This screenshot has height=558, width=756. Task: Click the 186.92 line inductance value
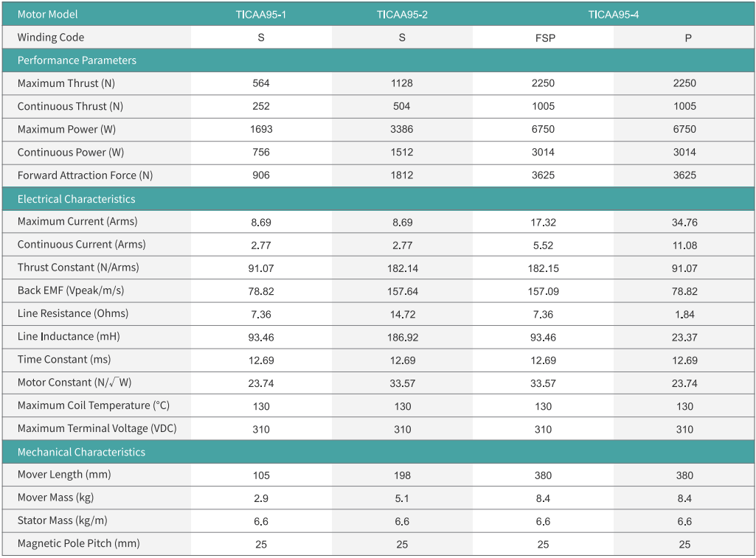pos(402,337)
